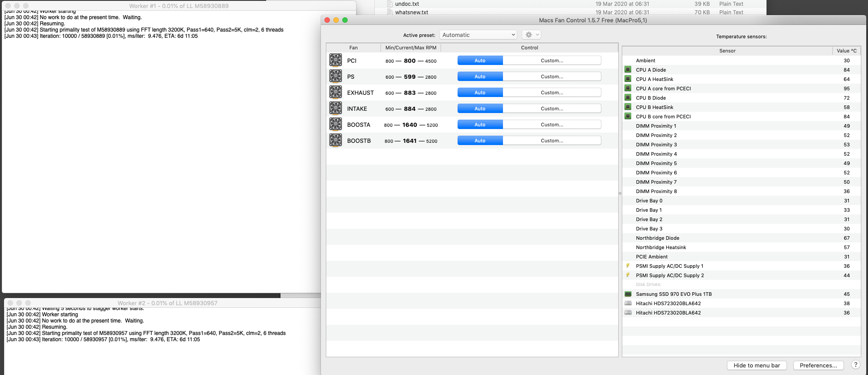
Task: Click the whatsnew.txt file icon in Finder
Action: (390, 12)
